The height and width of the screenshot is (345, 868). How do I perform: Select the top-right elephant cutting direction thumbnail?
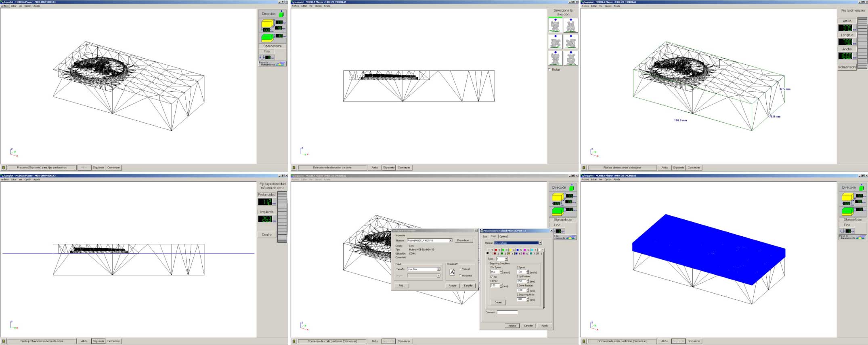pyautogui.click(x=570, y=25)
